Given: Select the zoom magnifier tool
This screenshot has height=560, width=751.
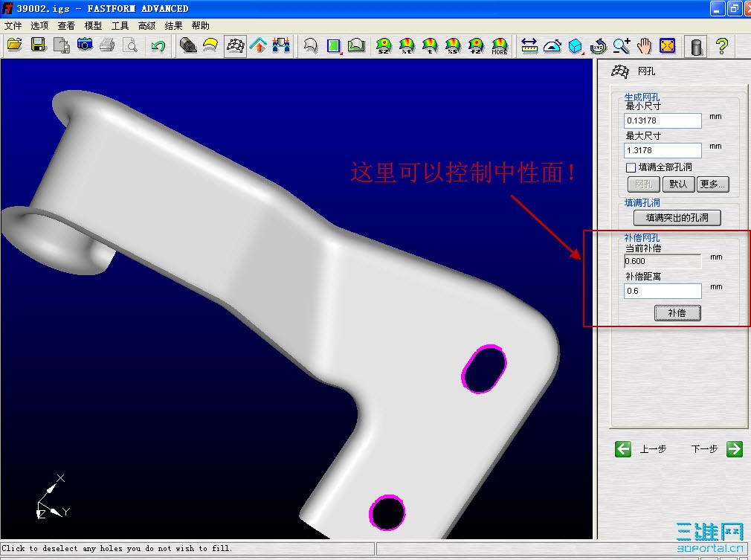Looking at the screenshot, I should (x=622, y=45).
